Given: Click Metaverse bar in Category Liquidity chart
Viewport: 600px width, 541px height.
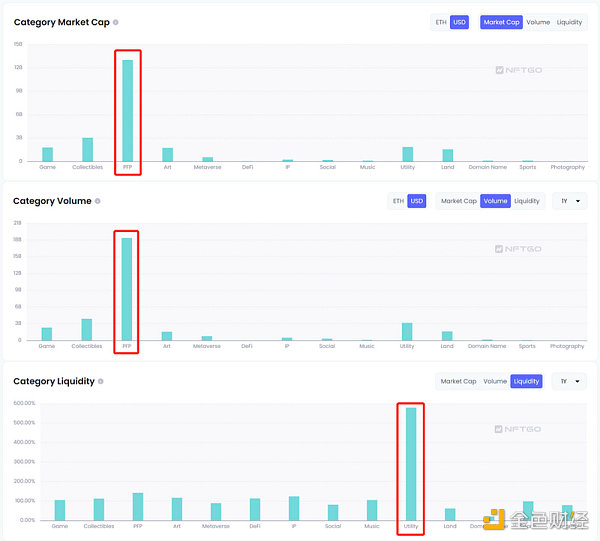Looking at the screenshot, I should [216, 512].
